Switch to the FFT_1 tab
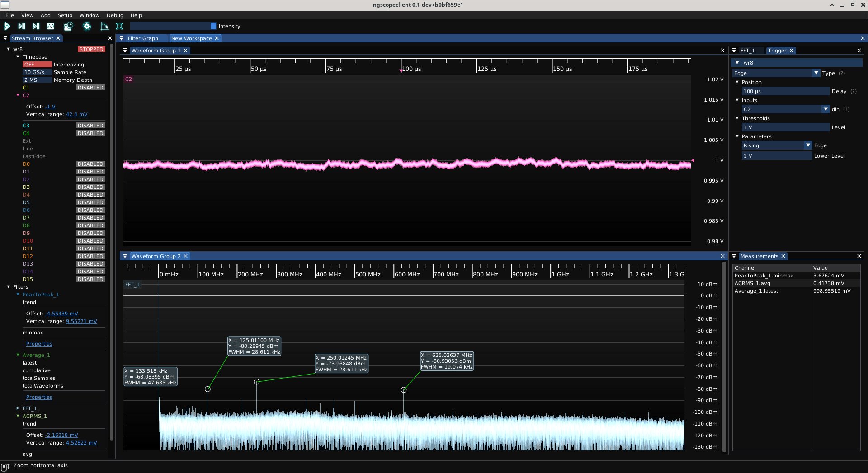 747,51
